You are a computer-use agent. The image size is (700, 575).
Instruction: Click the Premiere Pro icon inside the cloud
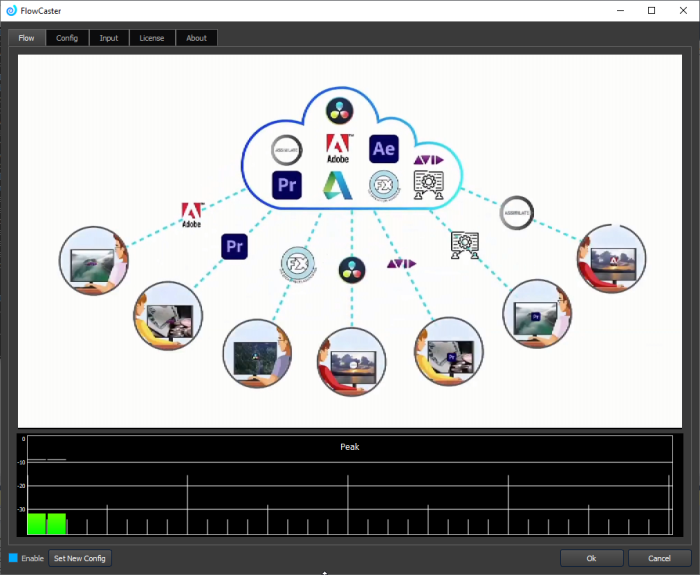(x=287, y=185)
